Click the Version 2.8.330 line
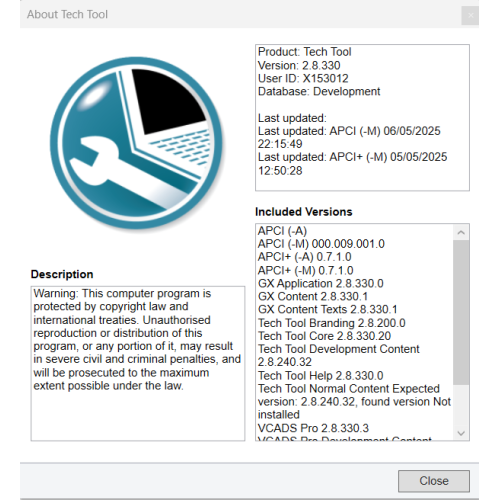The image size is (500, 500). click(x=299, y=65)
